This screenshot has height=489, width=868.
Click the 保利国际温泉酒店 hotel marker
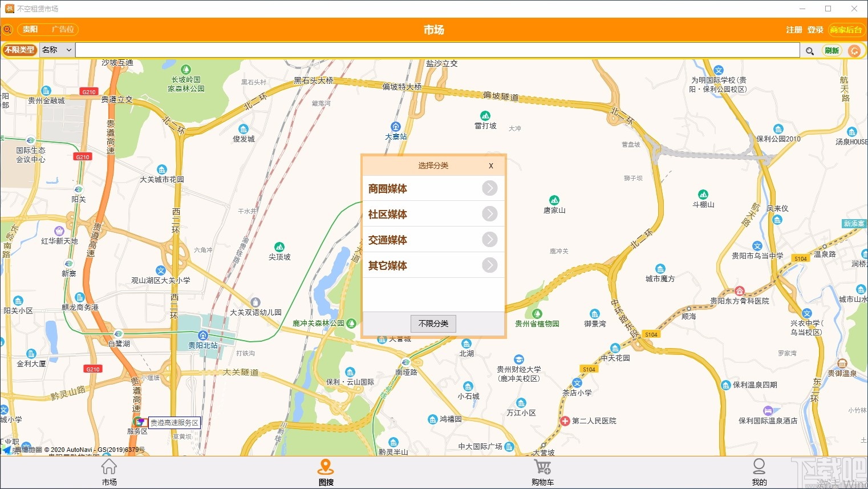point(768,411)
